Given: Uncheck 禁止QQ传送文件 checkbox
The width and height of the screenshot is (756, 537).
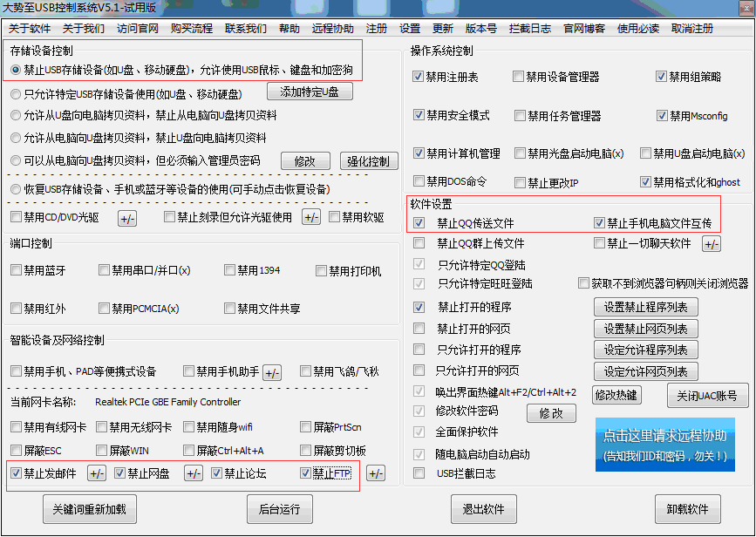Looking at the screenshot, I should 420,223.
